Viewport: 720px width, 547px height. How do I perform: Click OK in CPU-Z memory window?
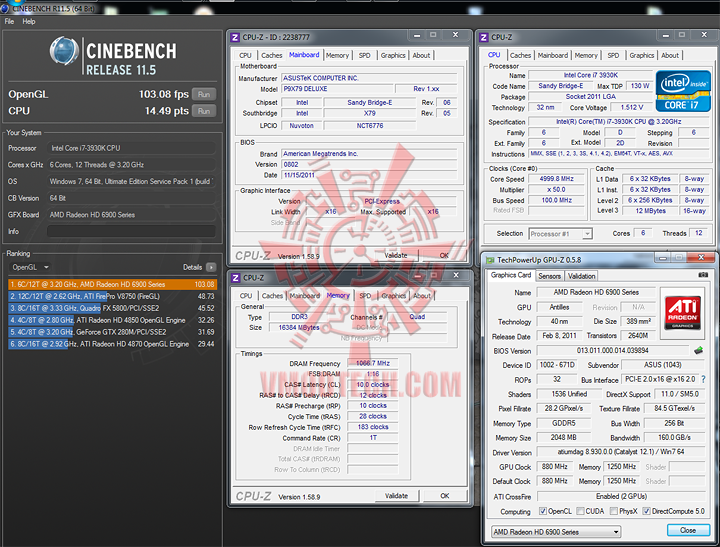click(x=445, y=496)
